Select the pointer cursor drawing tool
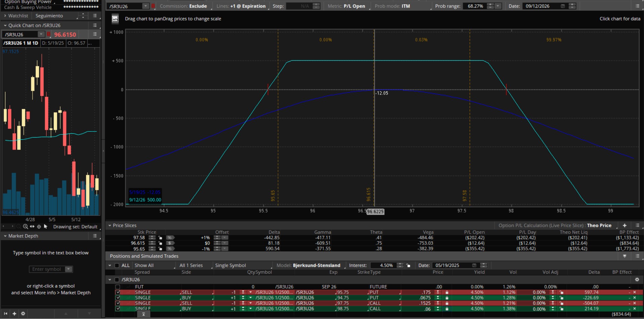 (x=46, y=227)
